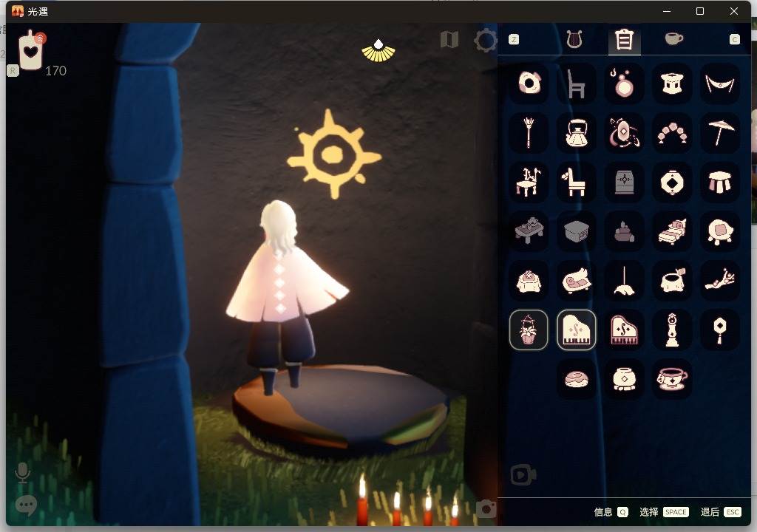Viewport: 757px width, 532px height.
Task: Open the props clipboard tab
Action: point(624,39)
